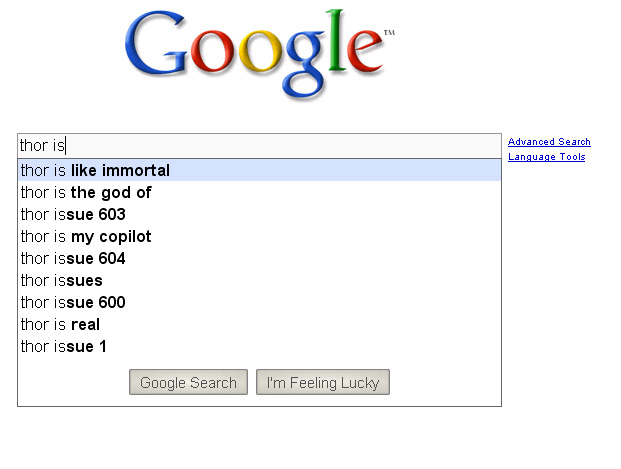Image resolution: width=621 pixels, height=469 pixels.
Task: Pick the 'thor issue 603' suggestion
Action: (73, 215)
